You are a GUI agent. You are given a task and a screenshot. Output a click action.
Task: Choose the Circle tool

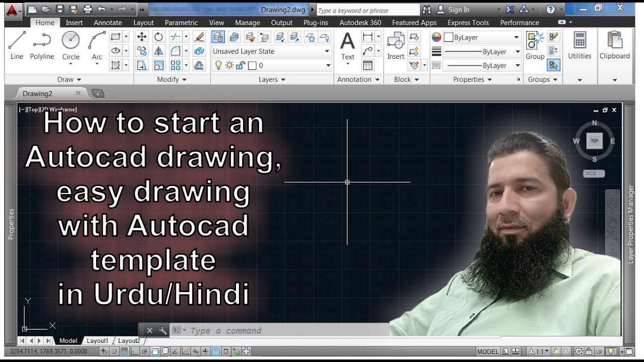click(x=71, y=46)
